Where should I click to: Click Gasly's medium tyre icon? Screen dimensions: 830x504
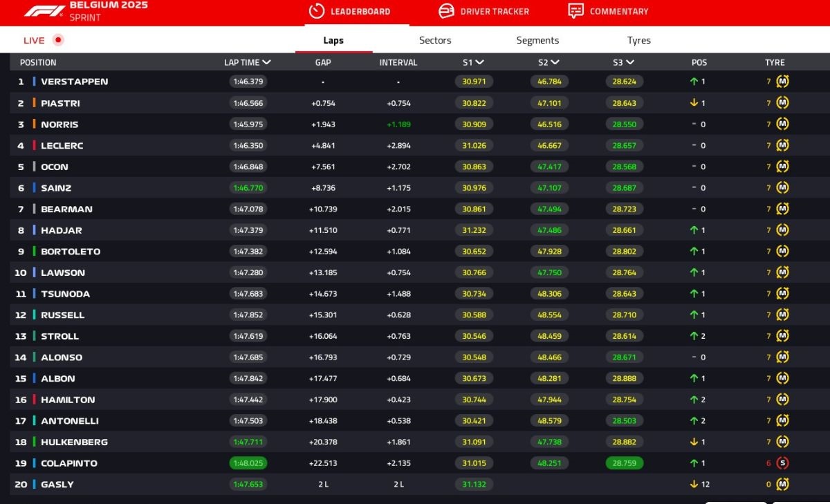(782, 485)
